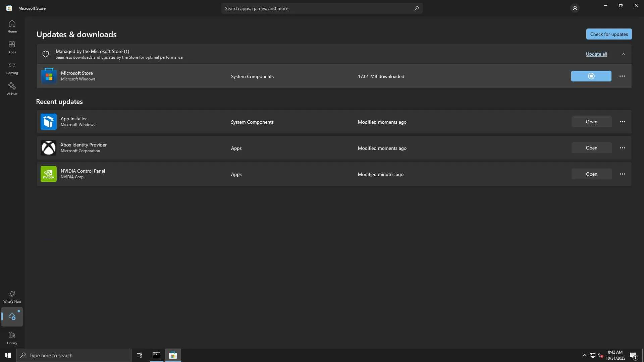Open more options for Microsoft Store update

tap(622, 76)
